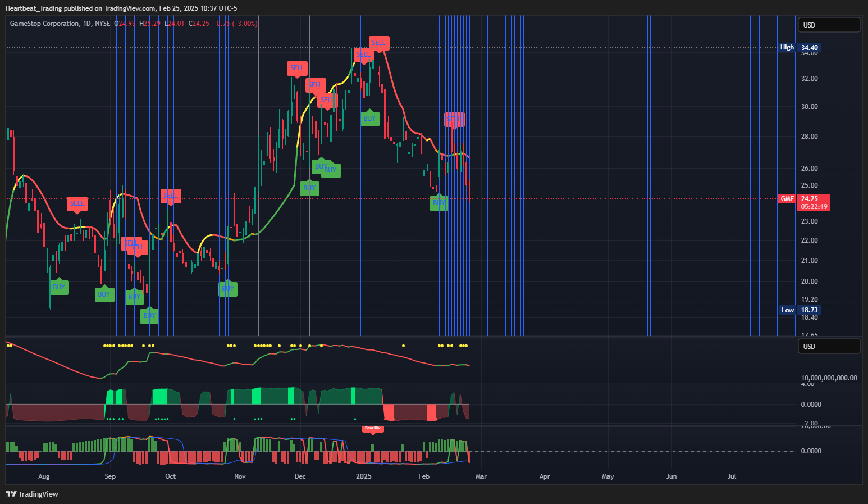The width and height of the screenshot is (868, 504).
Task: Click the Apr label on time axis
Action: click(x=545, y=476)
